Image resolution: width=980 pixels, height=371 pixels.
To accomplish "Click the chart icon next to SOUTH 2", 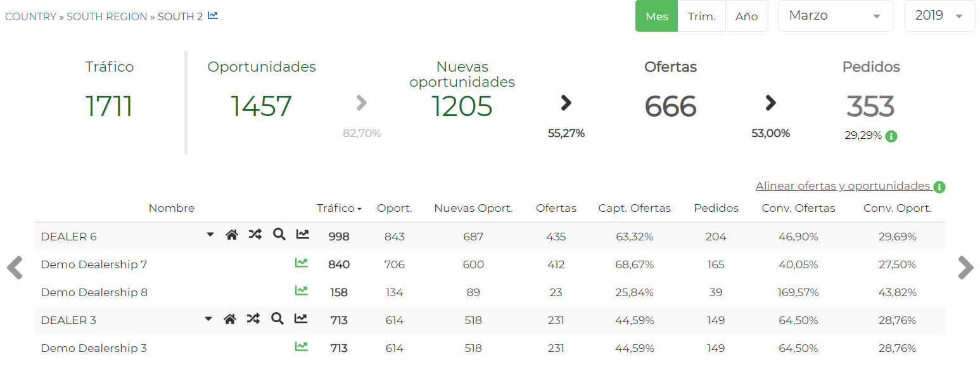I will [x=213, y=16].
